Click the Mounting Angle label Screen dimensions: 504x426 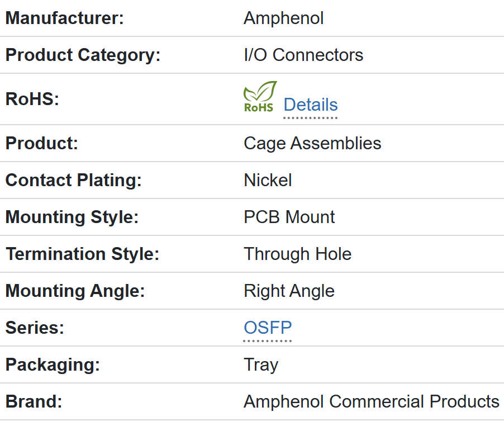point(75,291)
